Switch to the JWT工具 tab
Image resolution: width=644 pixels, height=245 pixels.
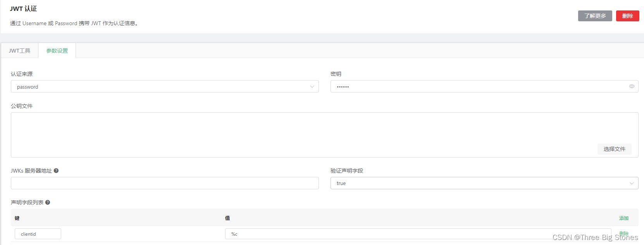click(20, 51)
